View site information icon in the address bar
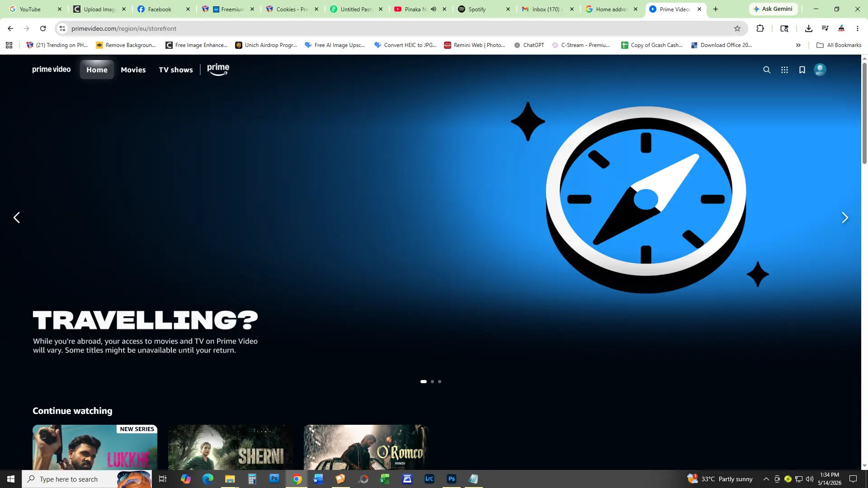This screenshot has width=868, height=488. coord(62,28)
